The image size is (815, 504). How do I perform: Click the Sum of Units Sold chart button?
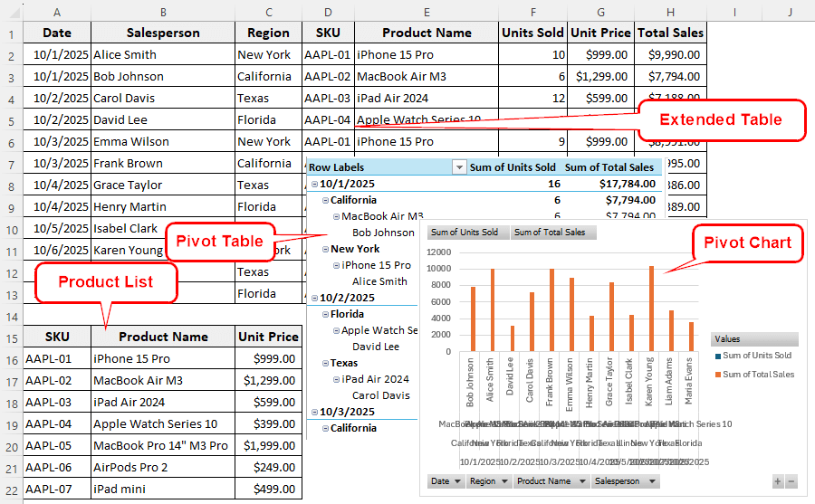point(465,233)
